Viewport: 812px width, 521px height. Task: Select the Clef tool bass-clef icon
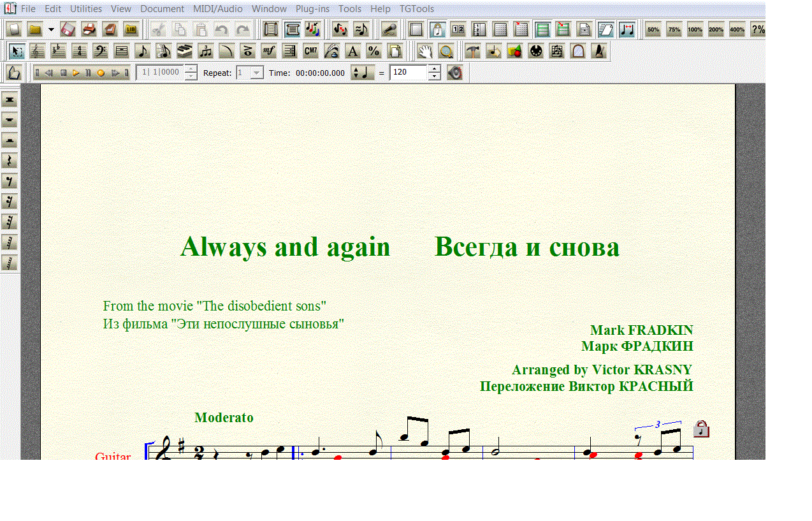pyautogui.click(x=100, y=51)
